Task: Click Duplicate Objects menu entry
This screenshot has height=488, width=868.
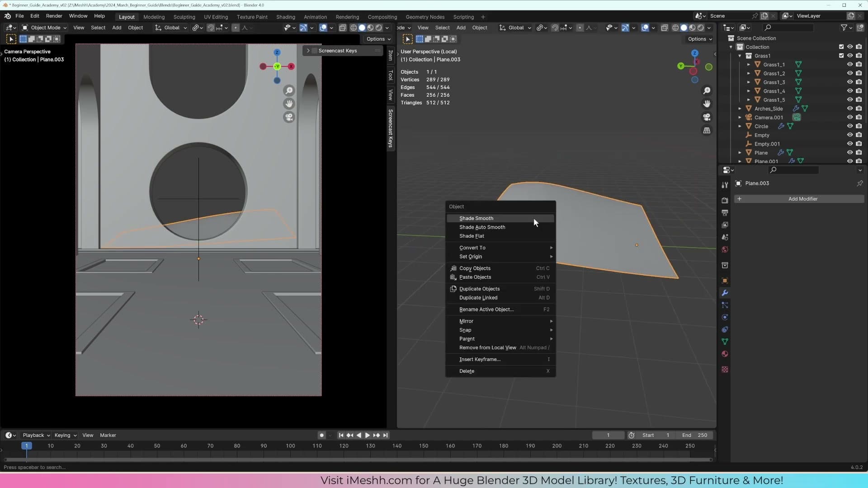Action: (x=500, y=289)
